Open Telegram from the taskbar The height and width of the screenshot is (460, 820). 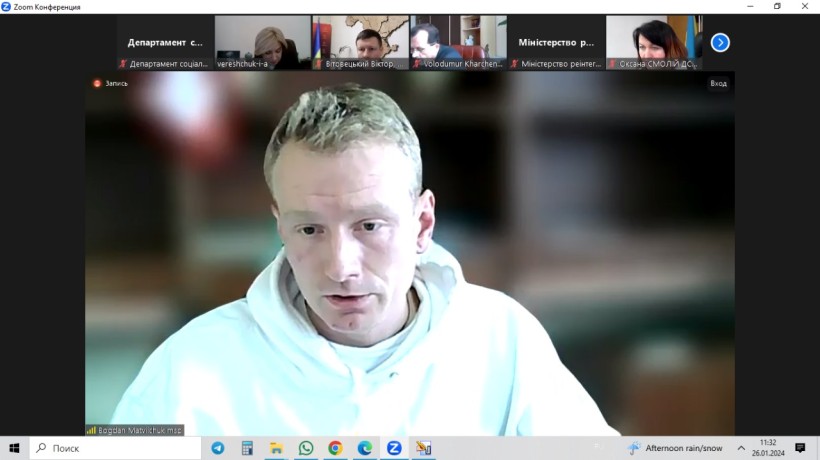(x=218, y=448)
